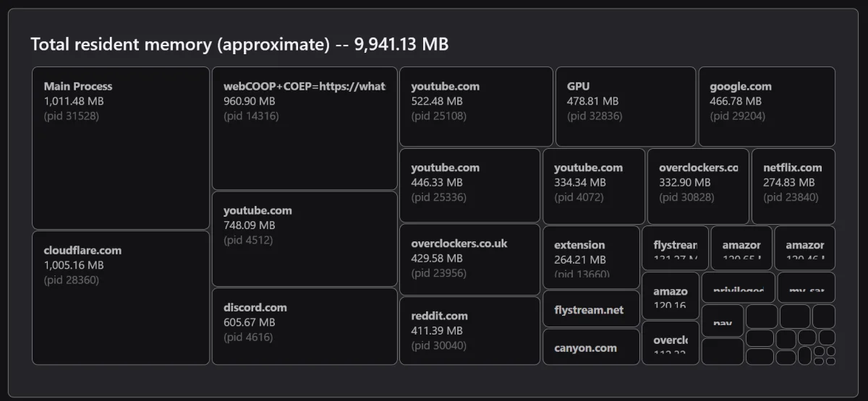Image resolution: width=868 pixels, height=401 pixels.
Task: Click the "(pid 30040)" text
Action: click(x=439, y=345)
